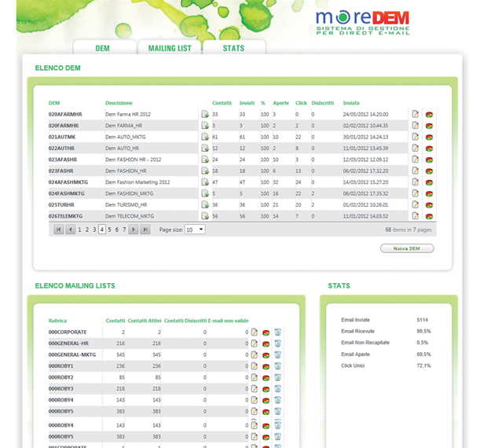Edit the 024AFASHMKTG DEM
The height and width of the screenshot is (448, 487).
coord(416,182)
